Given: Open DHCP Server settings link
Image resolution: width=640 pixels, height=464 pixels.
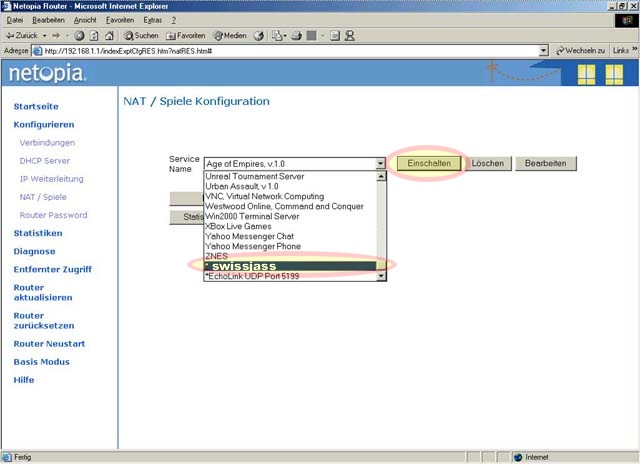Looking at the screenshot, I should 44,161.
